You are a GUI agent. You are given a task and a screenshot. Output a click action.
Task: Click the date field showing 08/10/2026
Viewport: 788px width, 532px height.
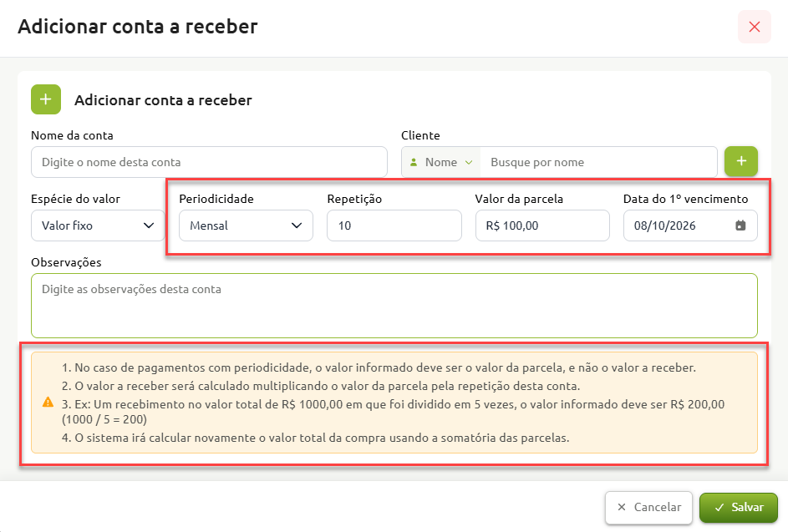tap(690, 225)
